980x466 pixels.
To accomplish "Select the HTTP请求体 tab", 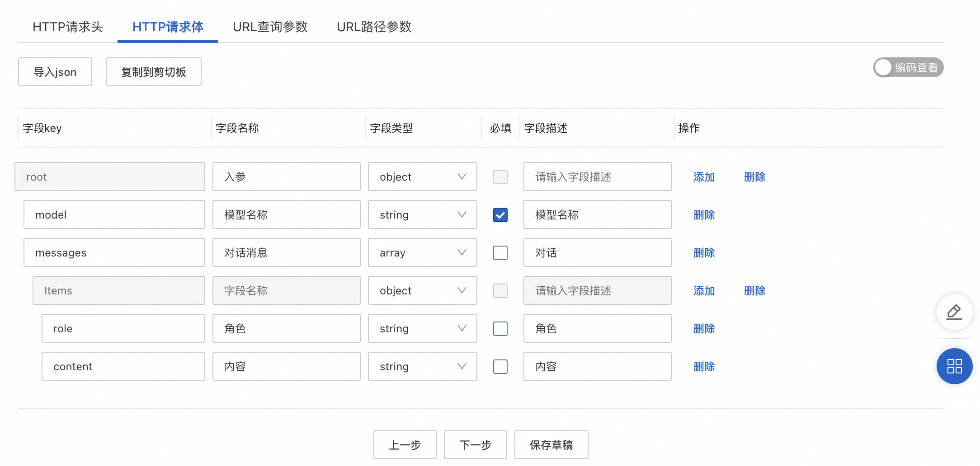I will [168, 27].
